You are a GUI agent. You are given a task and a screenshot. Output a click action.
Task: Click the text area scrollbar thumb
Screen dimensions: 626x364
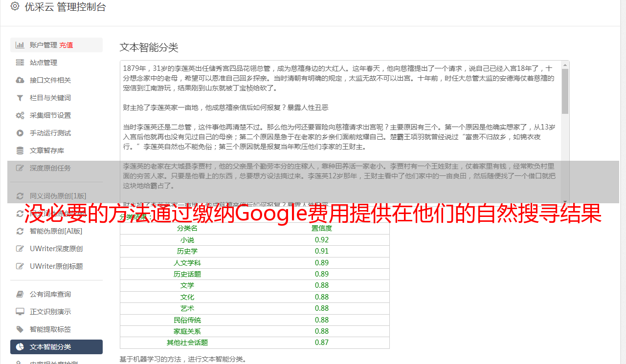tap(565, 91)
